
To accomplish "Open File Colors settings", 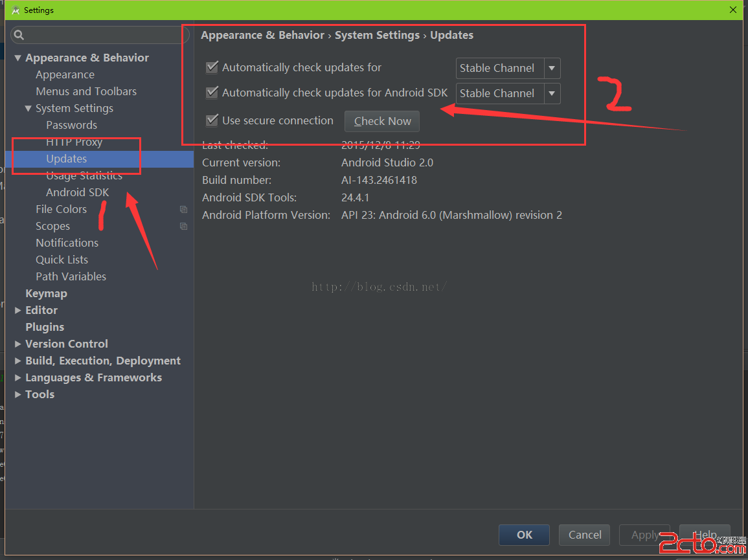I will (x=61, y=209).
